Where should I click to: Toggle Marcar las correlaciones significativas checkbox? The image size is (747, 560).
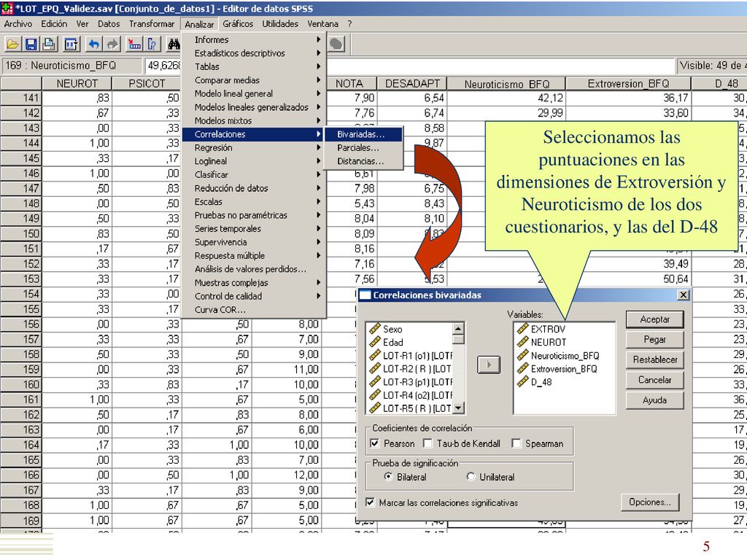pos(370,502)
